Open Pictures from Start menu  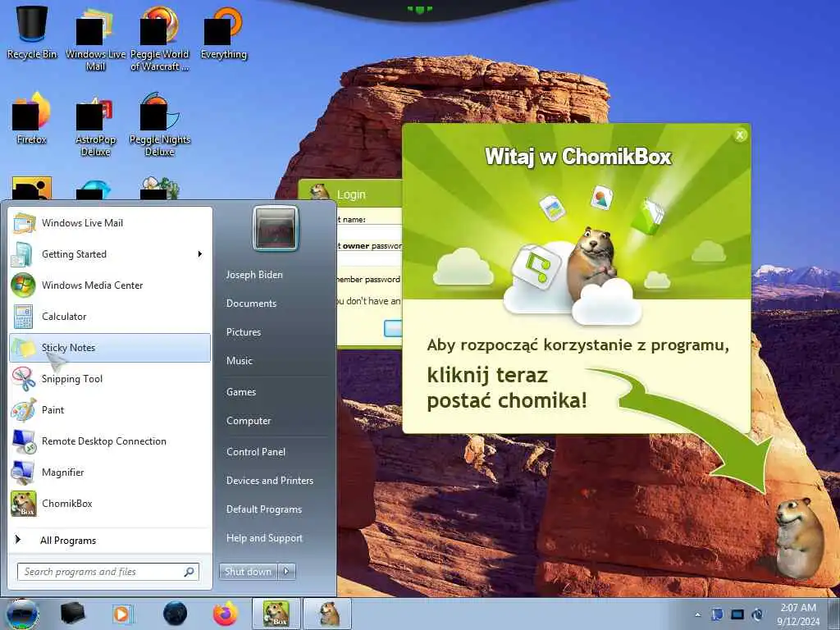point(244,332)
